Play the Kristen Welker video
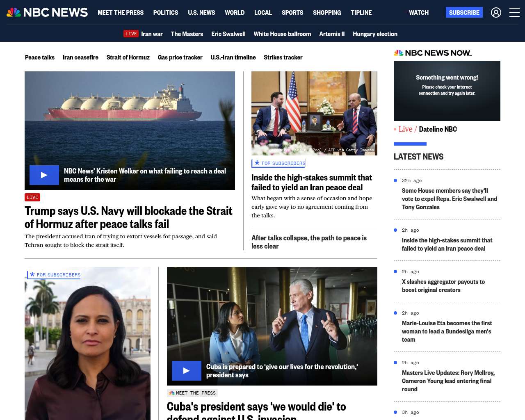 tap(44, 175)
